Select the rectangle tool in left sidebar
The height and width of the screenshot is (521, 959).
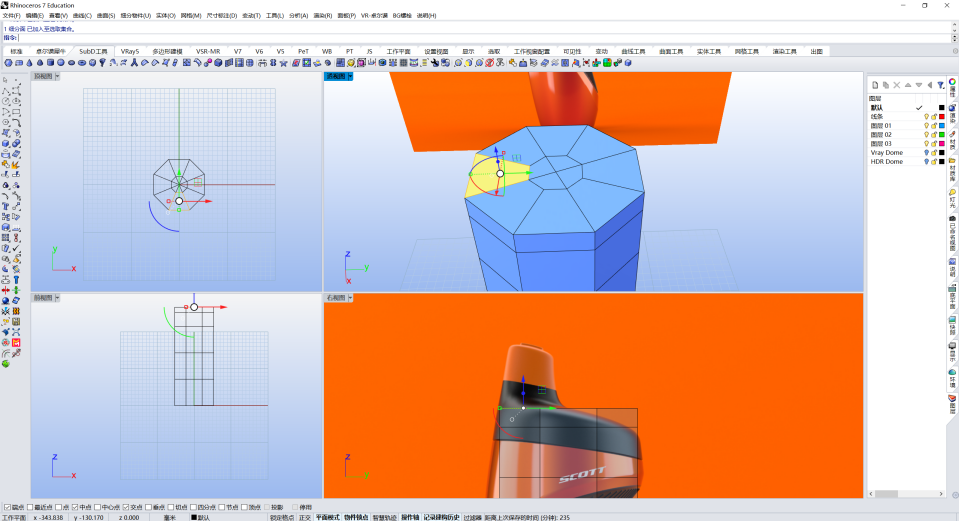click(16, 112)
